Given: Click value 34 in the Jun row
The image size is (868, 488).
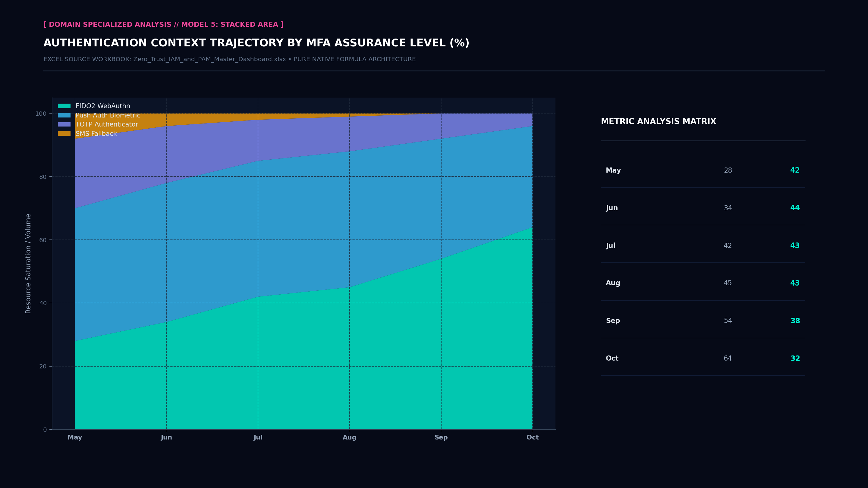Looking at the screenshot, I should coord(728,208).
